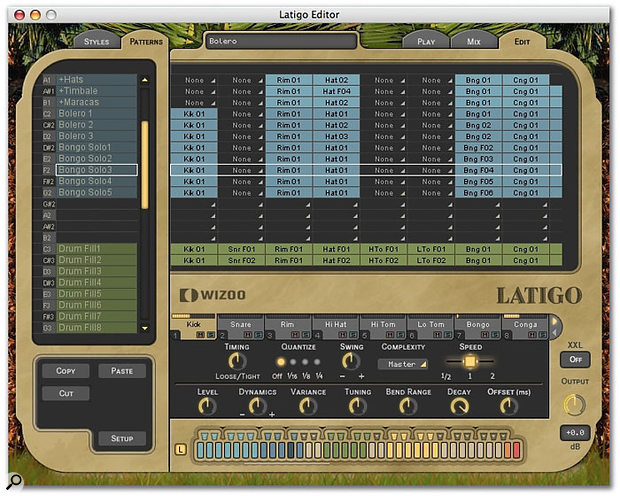Viewport: 620px width, 496px height.
Task: Open the first None dropdown in the +Hats row
Action: 194,80
